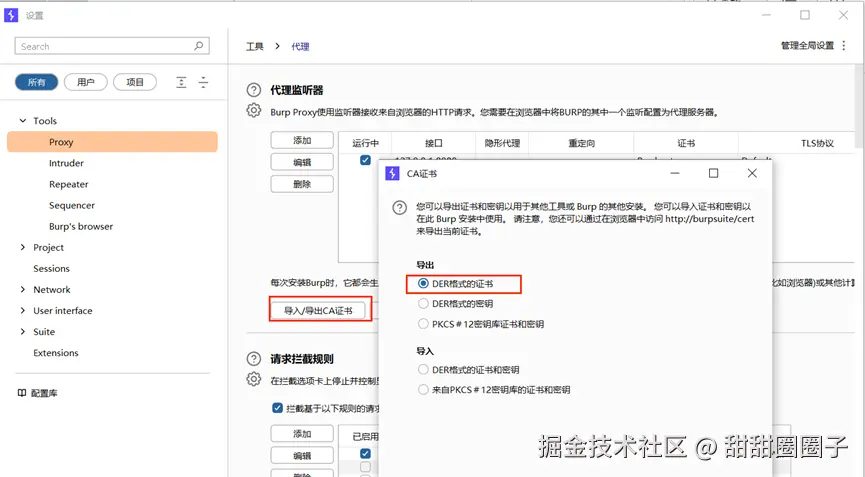Select the 所有 filter tab

(x=36, y=82)
